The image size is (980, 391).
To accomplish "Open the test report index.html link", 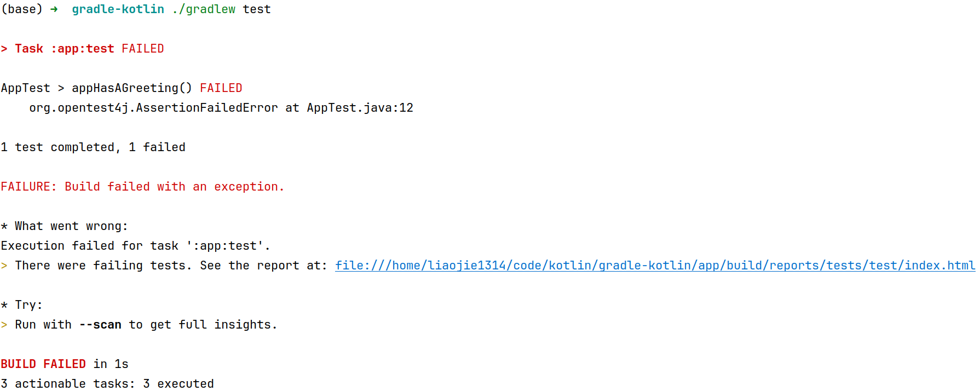I will [x=655, y=266].
